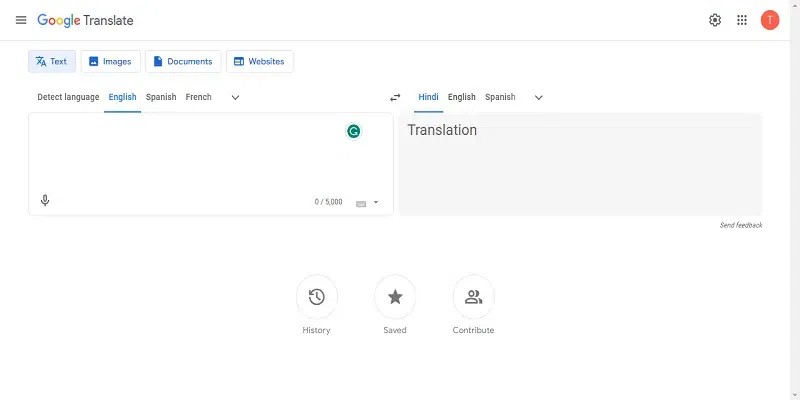Click the Translation output area
This screenshot has width=800, height=400.
tap(580, 164)
